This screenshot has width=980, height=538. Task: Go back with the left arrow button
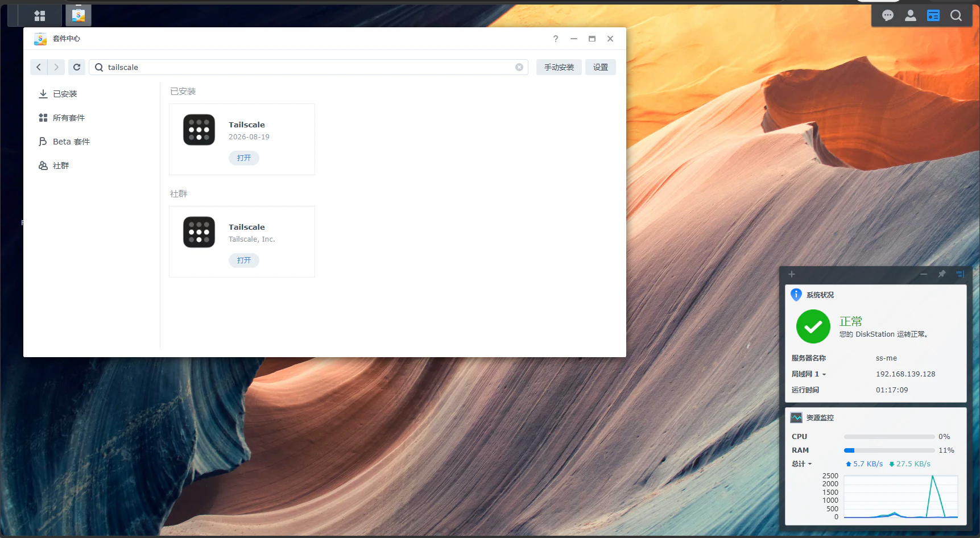pyautogui.click(x=39, y=67)
